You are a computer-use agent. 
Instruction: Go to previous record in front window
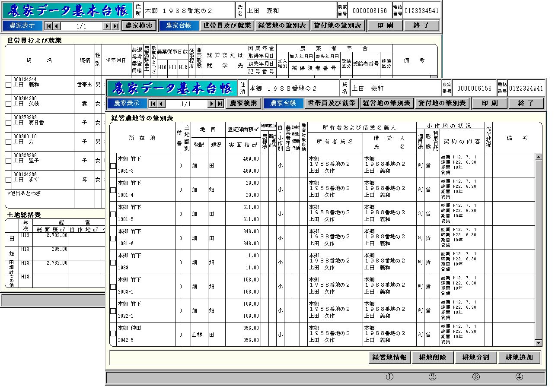click(x=161, y=104)
